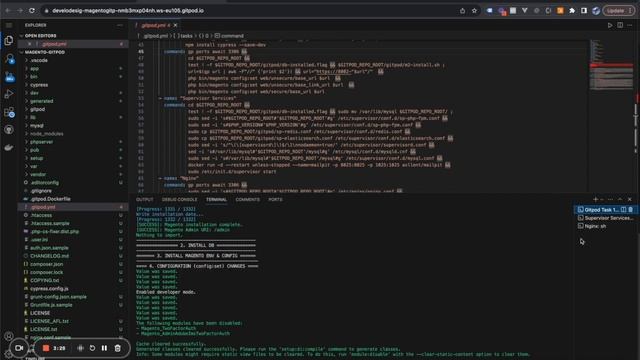Expand the mysql folder
This screenshot has width=640, height=360.
click(36, 126)
